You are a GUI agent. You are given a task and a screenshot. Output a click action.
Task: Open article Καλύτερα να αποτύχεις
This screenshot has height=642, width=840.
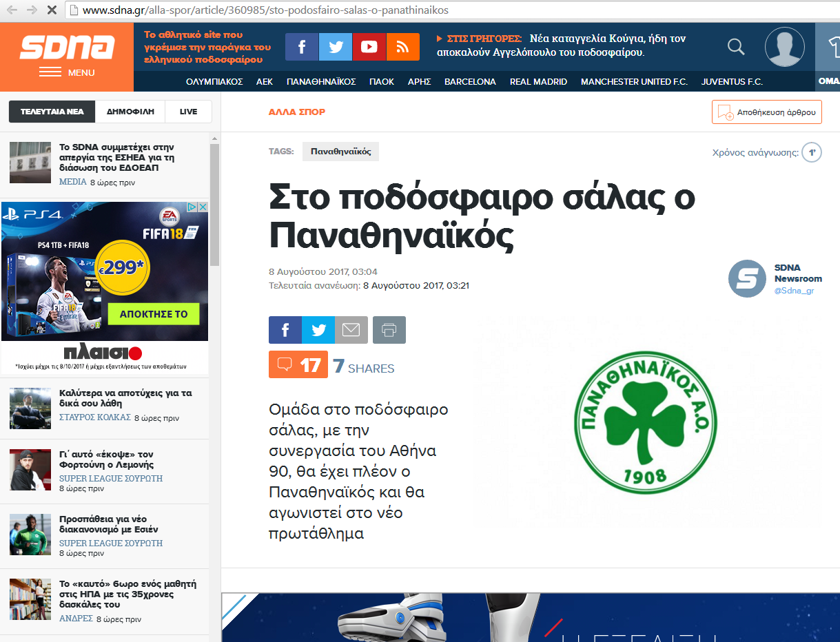(x=125, y=398)
